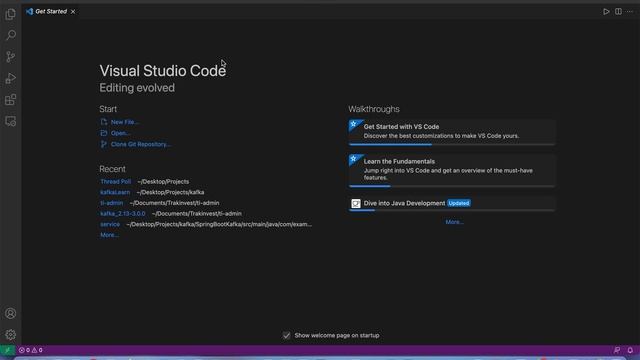Viewport: 640px width, 360px height.
Task: Click the Open folder icon under Start
Action: [104, 133]
